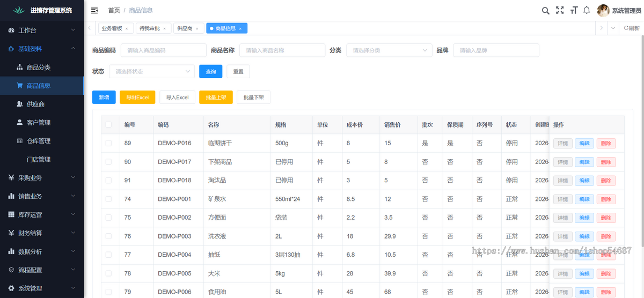This screenshot has height=298, width=644.
Task: Go to 首页 in the breadcrumb
Action: (x=114, y=10)
